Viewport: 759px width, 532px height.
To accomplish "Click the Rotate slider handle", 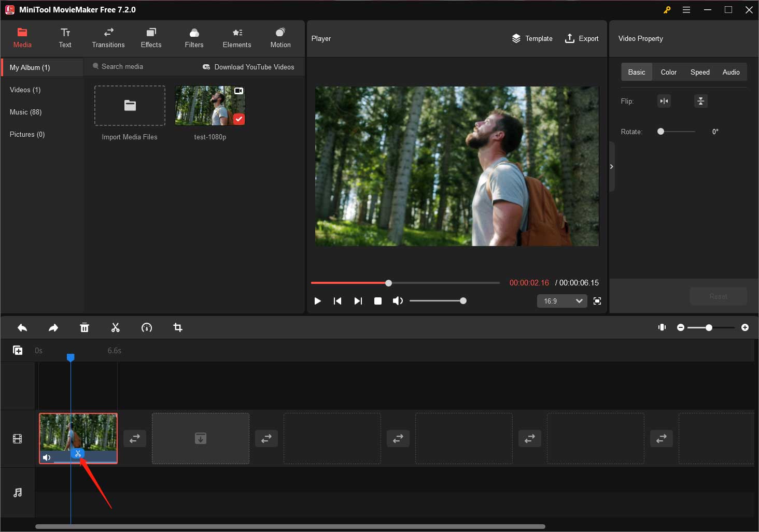I will coord(660,132).
